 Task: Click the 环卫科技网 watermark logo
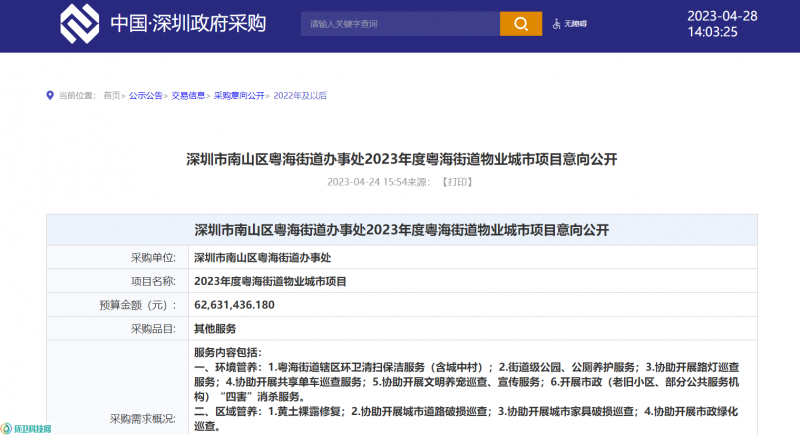pos(26,427)
